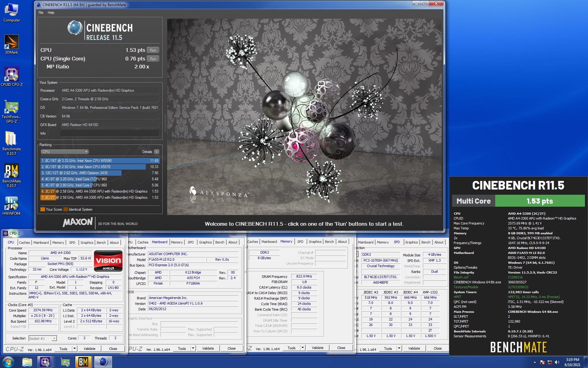588x368 pixels.
Task: Click the Identical System legend swatch
Action: pyautogui.click(x=66, y=209)
